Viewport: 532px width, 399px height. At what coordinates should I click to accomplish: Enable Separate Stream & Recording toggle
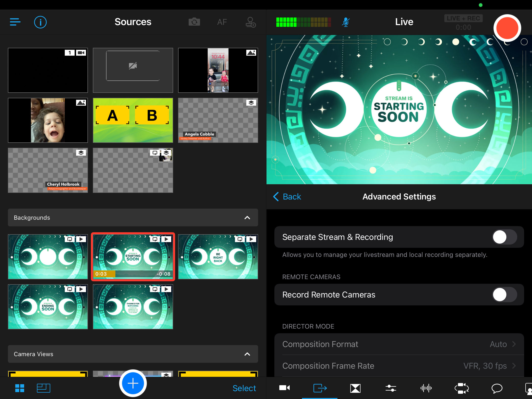(x=504, y=237)
